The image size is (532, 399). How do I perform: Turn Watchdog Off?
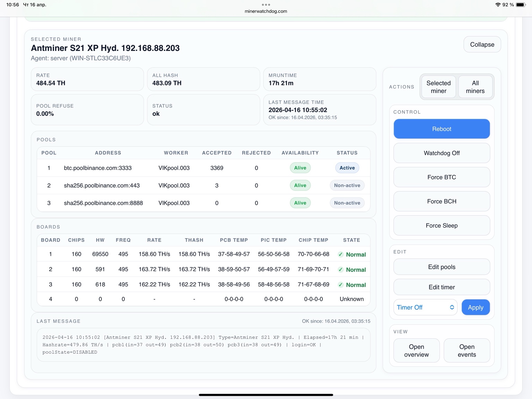click(x=442, y=153)
